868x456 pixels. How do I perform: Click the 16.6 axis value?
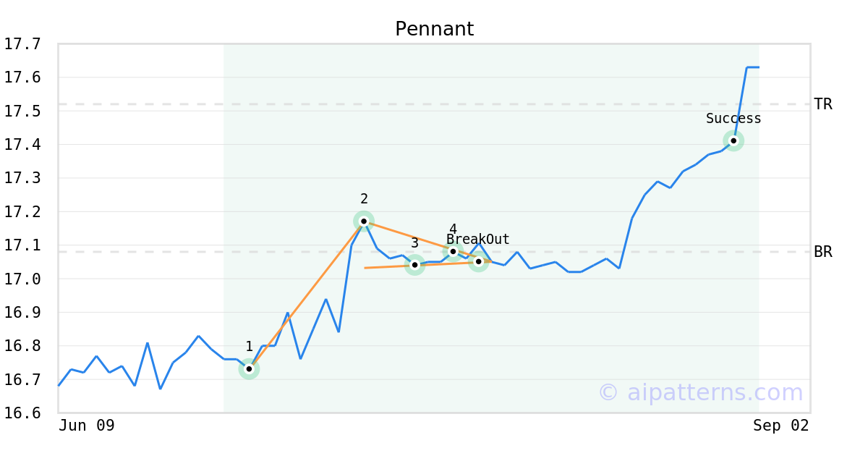(22, 413)
